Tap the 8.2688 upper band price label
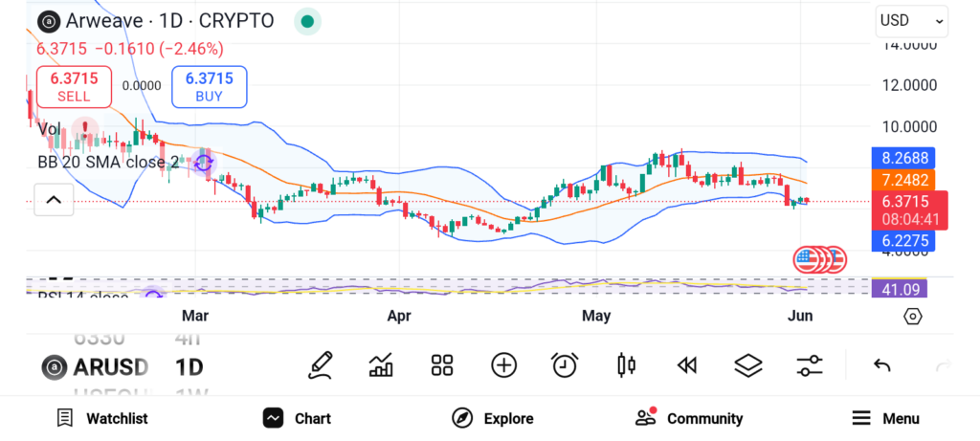980x441 pixels. (x=904, y=158)
